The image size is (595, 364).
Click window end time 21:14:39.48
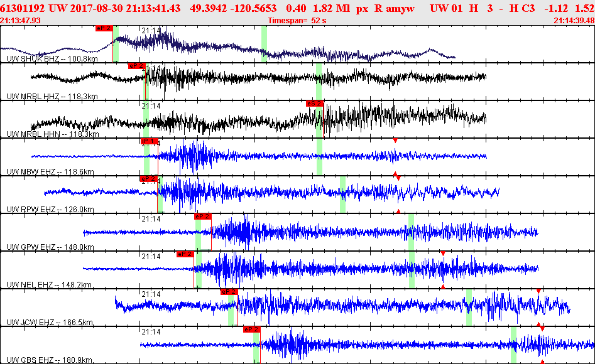[x=574, y=21]
